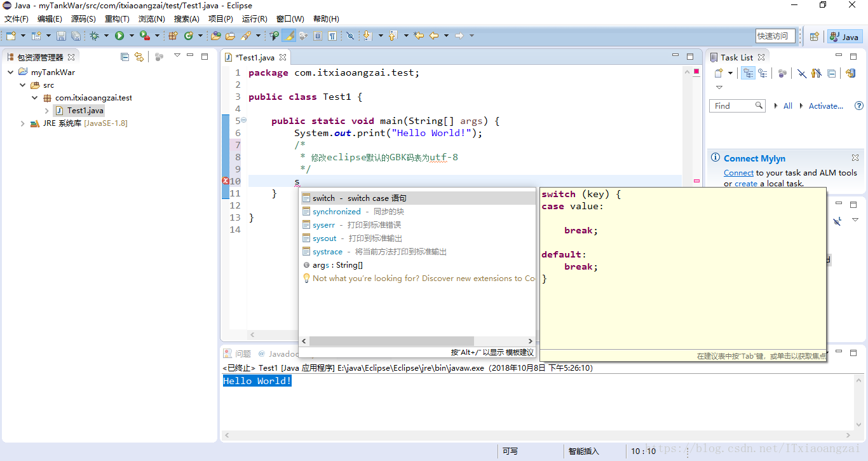Open Package Explorer view menu triangle
868x461 pixels.
[x=177, y=56]
